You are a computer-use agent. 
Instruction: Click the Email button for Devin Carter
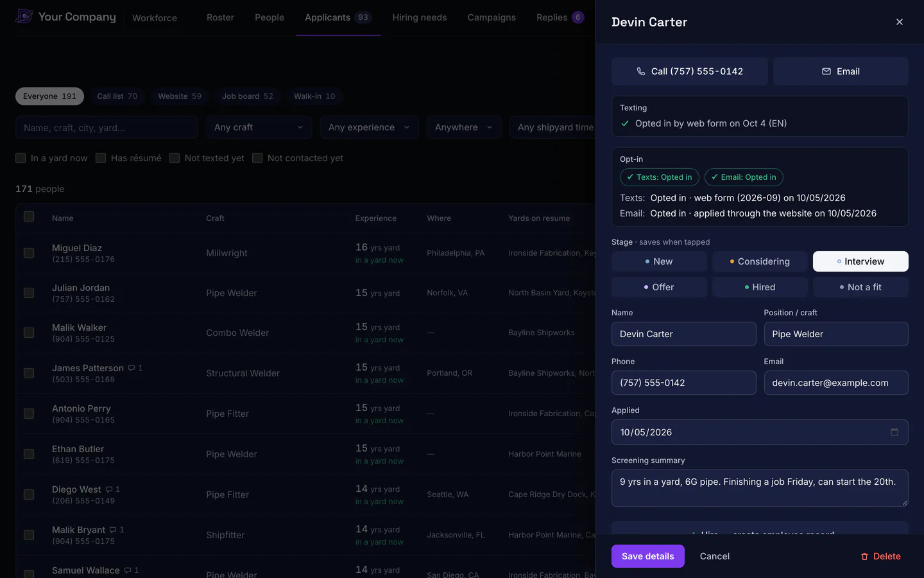click(x=841, y=71)
